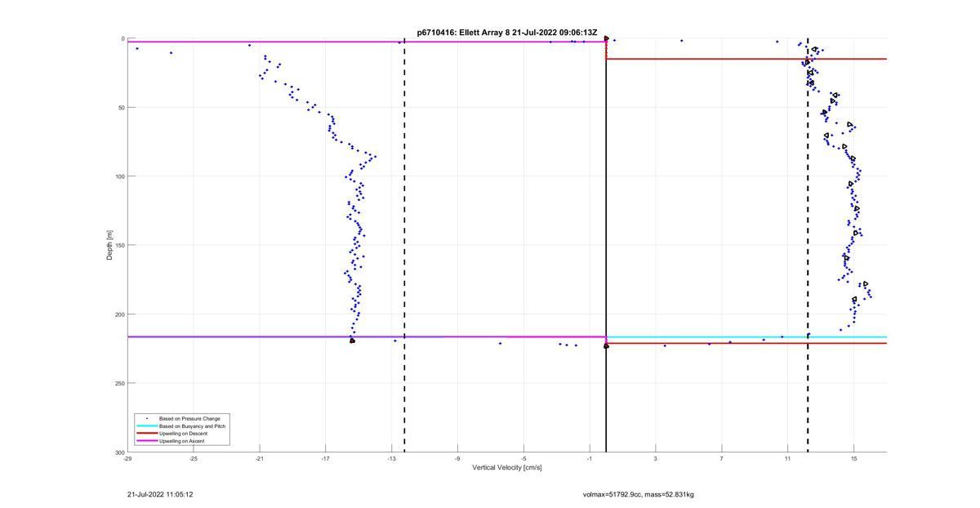Click y-axis tick label '0'

[122, 38]
